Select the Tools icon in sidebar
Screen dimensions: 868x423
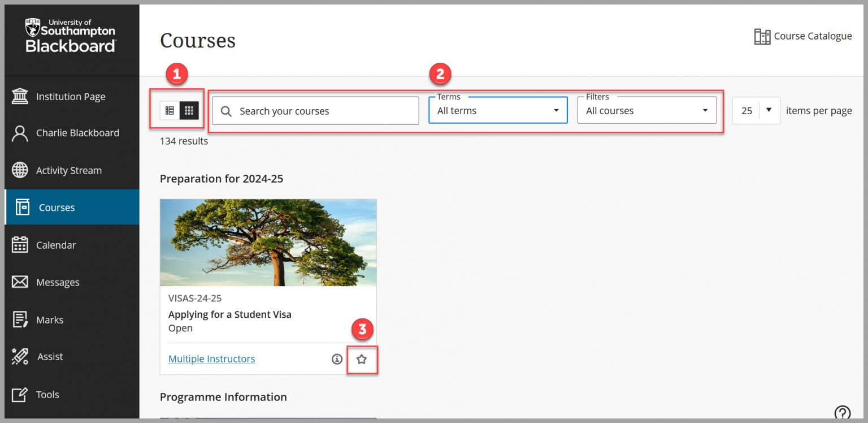48,394
